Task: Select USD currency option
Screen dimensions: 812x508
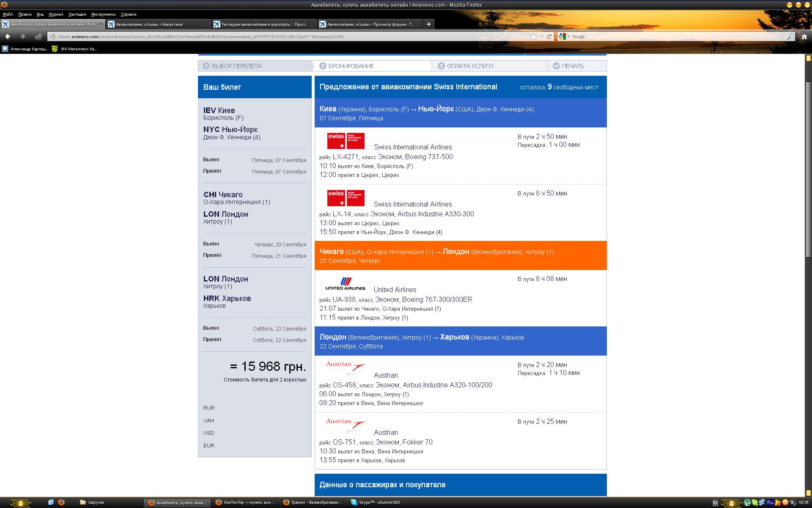Action: click(209, 433)
